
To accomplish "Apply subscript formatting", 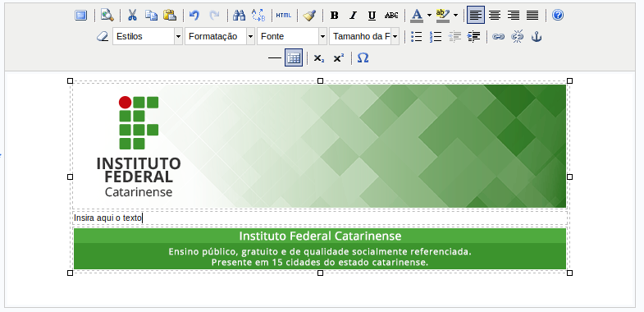I will [x=318, y=58].
